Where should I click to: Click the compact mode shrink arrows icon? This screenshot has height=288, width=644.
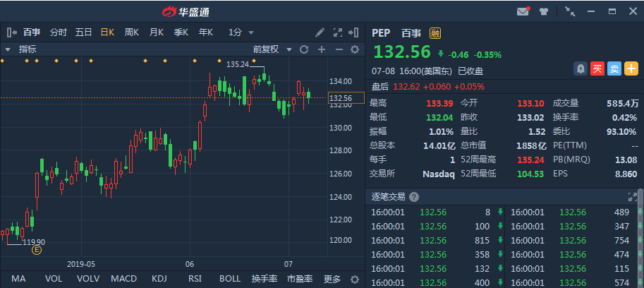click(570, 11)
